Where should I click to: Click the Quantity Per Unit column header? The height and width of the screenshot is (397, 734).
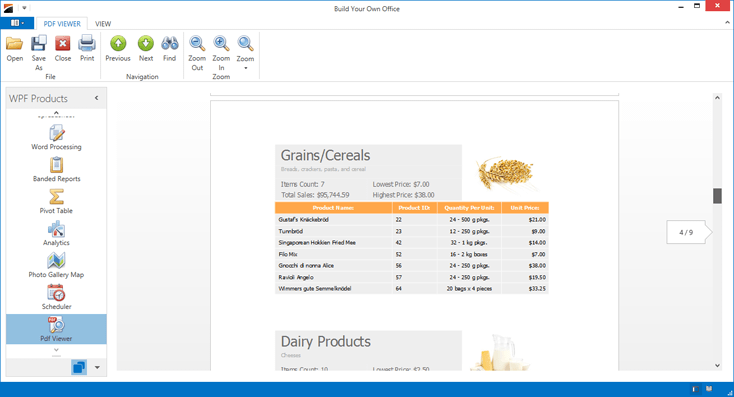[x=469, y=208]
